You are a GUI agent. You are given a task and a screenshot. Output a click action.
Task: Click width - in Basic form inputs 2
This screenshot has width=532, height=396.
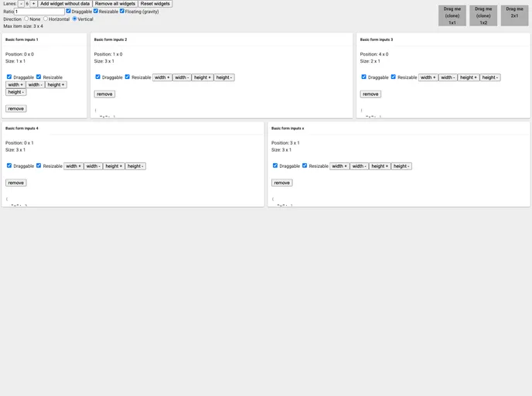click(x=182, y=77)
